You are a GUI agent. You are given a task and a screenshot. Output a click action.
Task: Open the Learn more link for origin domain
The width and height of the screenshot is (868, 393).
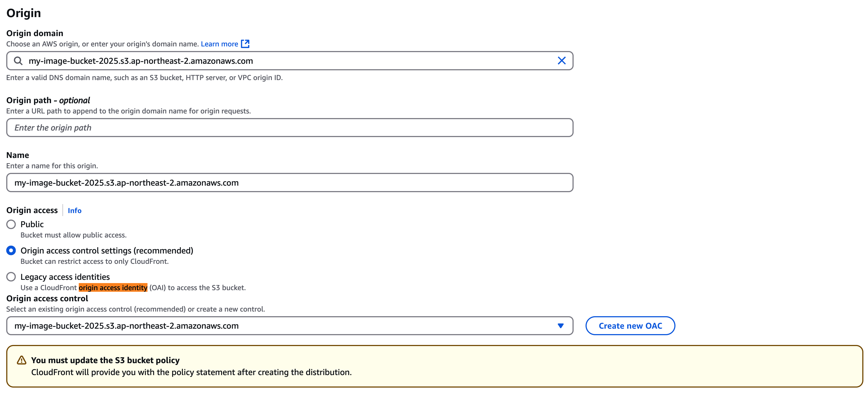point(219,44)
